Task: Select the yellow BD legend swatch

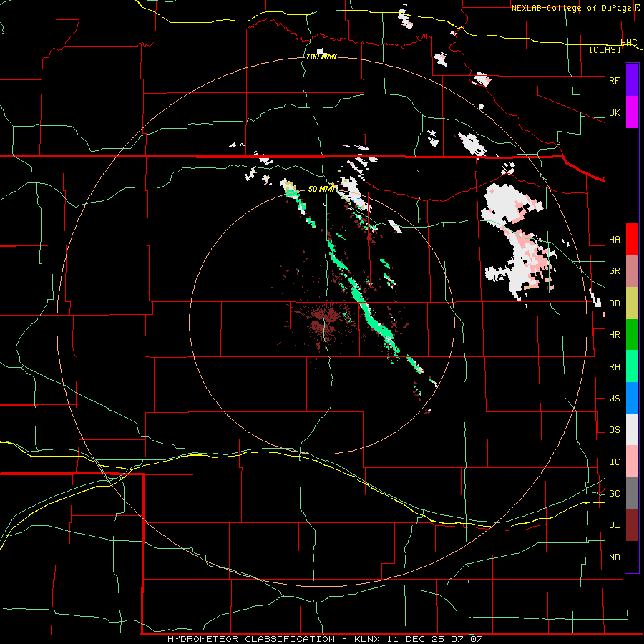Action: (x=632, y=303)
